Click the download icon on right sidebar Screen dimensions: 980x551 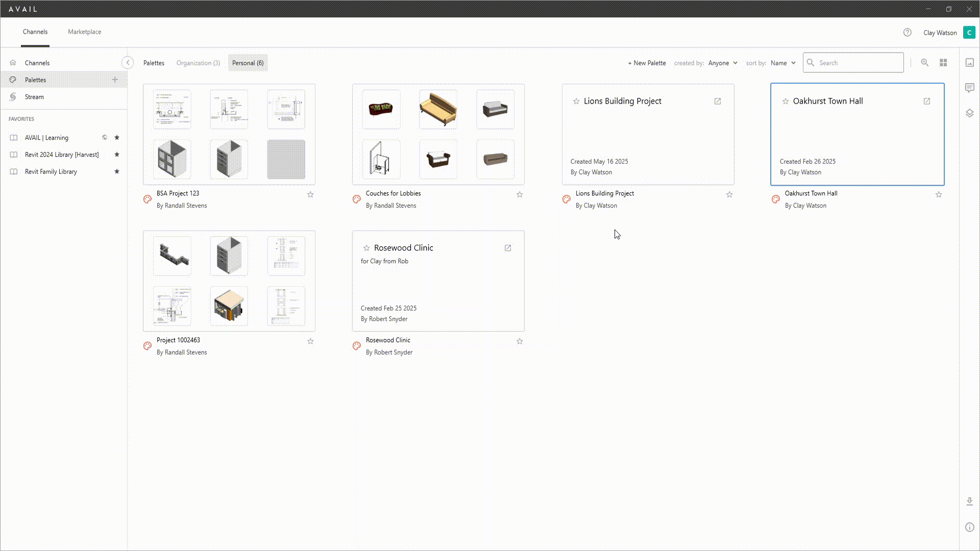pyautogui.click(x=969, y=502)
